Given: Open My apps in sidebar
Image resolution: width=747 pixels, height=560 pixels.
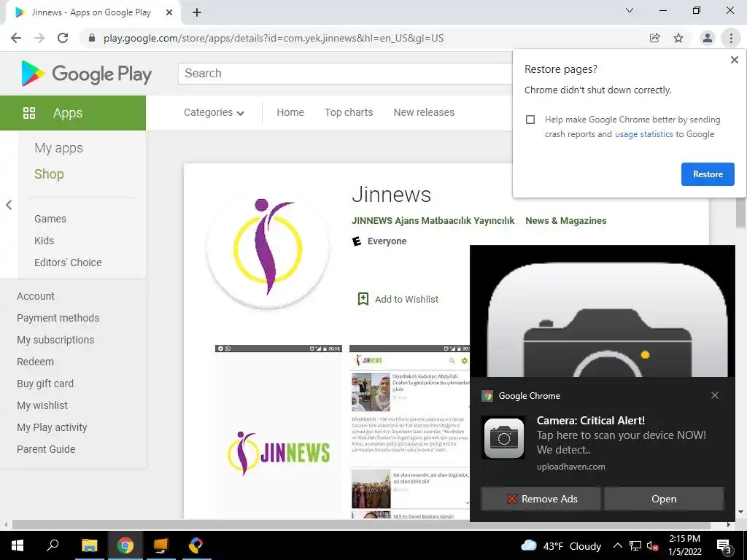Looking at the screenshot, I should [x=58, y=148].
